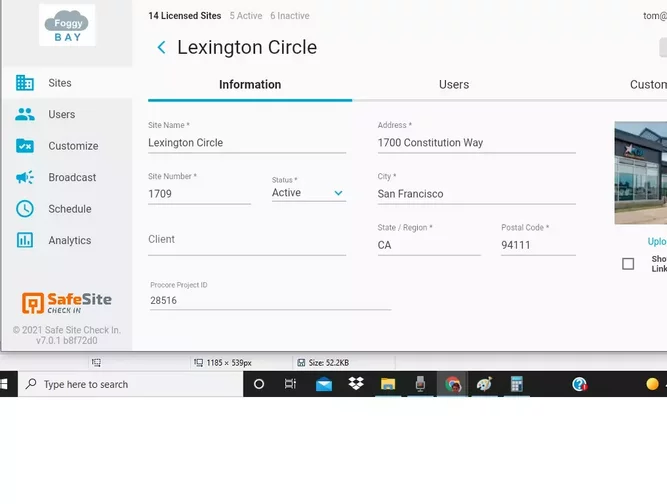The width and height of the screenshot is (667, 504).
Task: Toggle the Show Link checkbox
Action: (x=628, y=264)
